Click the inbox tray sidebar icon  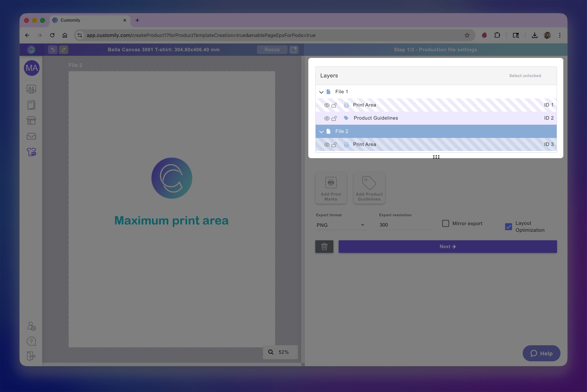click(x=32, y=136)
